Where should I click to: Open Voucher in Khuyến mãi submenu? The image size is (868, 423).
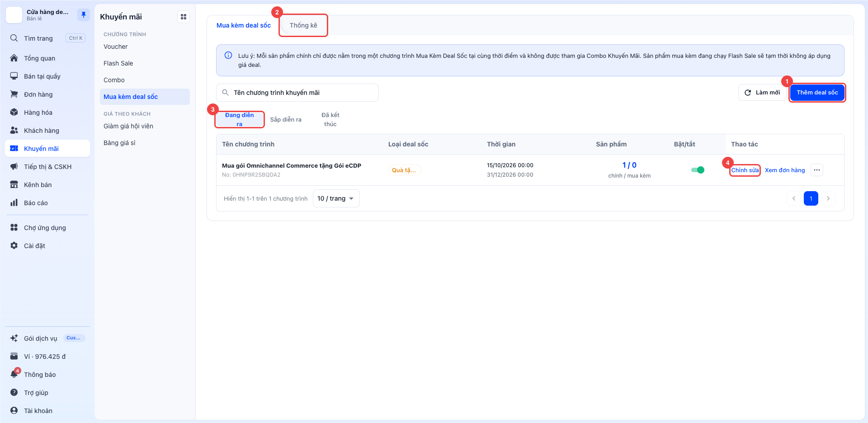(145, 47)
